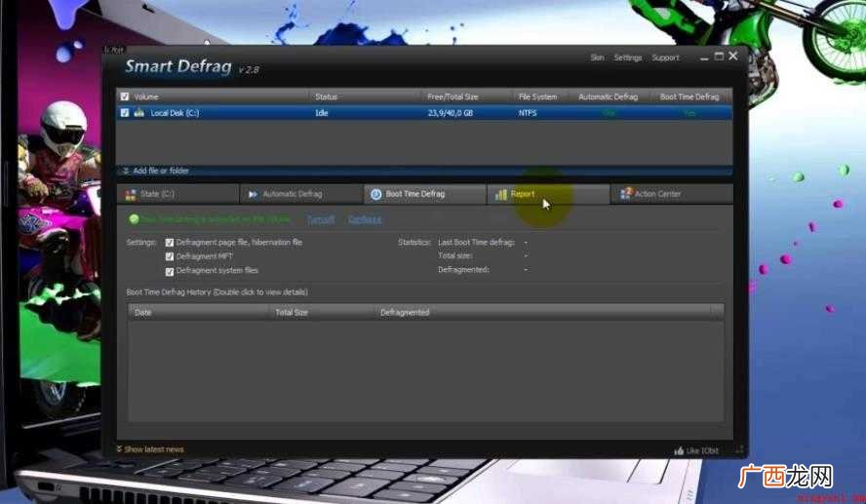The image size is (866, 504).
Task: Toggle the Volume header select-all checkbox
Action: tap(125, 97)
